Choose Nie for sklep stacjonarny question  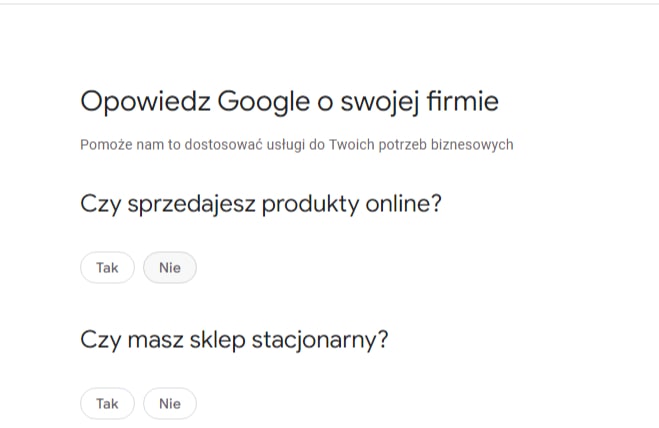pos(170,404)
